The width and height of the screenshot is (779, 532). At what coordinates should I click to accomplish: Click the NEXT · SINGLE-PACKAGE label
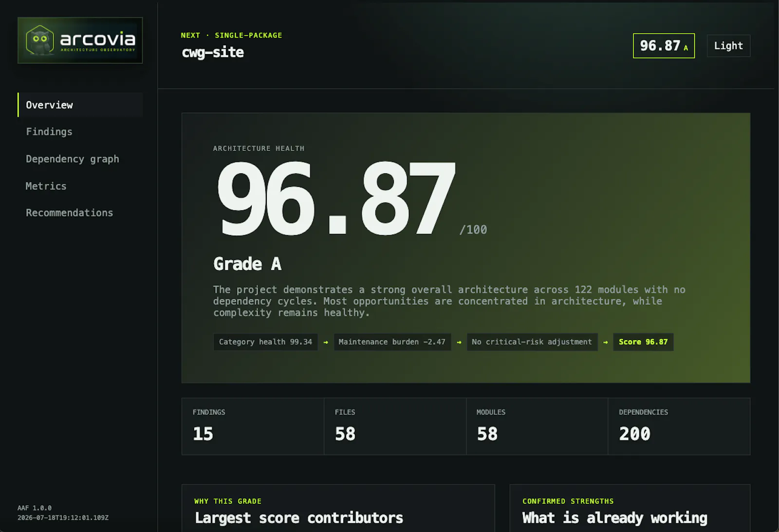click(231, 35)
